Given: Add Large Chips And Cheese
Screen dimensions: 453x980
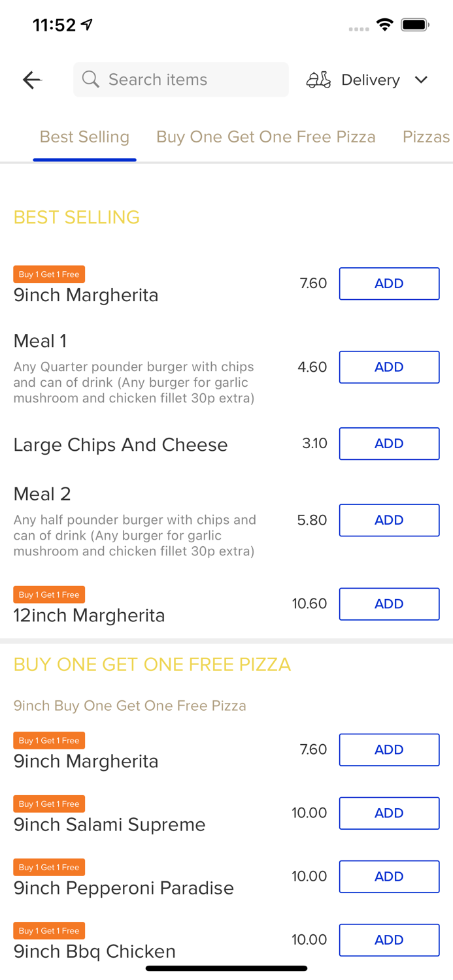Looking at the screenshot, I should coord(389,444).
